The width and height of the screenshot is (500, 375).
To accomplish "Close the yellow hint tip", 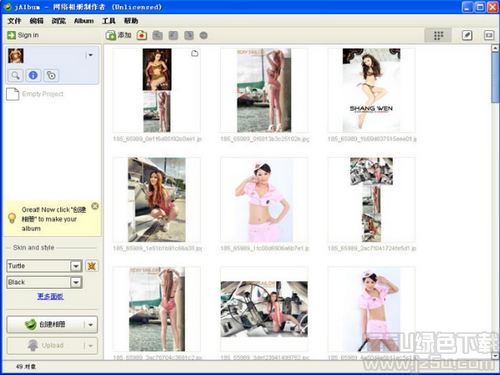I will [95, 206].
